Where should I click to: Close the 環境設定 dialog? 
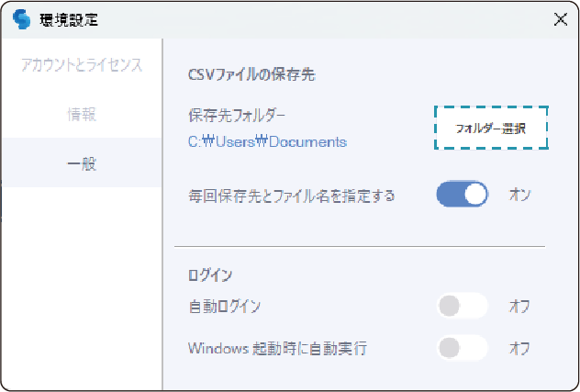coord(560,19)
